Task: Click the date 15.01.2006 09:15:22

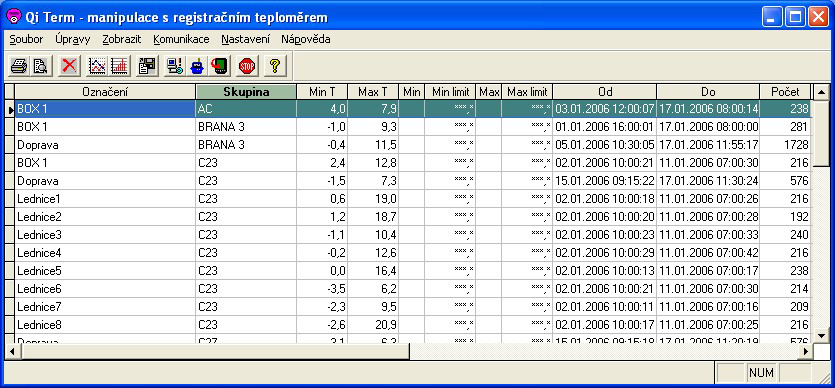Action: [x=604, y=181]
